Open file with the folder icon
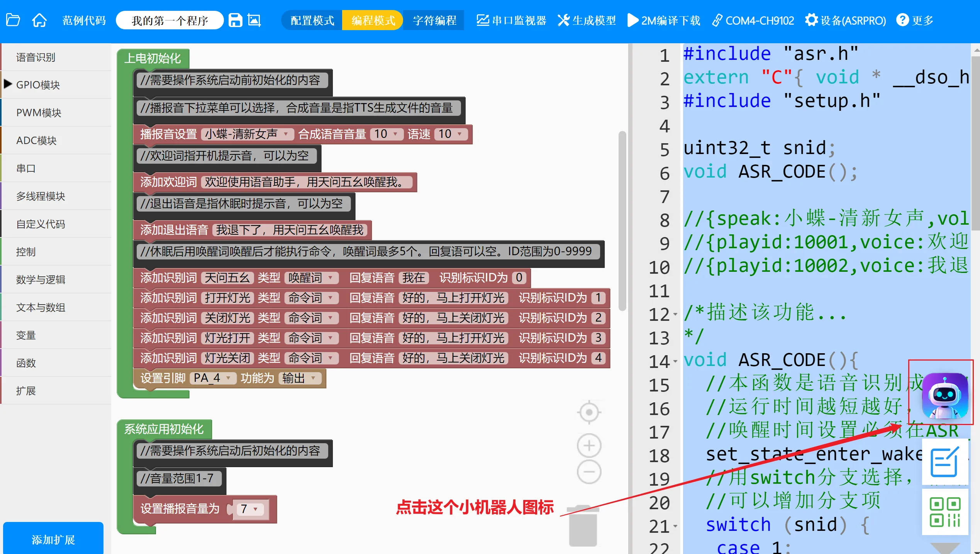This screenshot has height=554, width=980. click(13, 20)
